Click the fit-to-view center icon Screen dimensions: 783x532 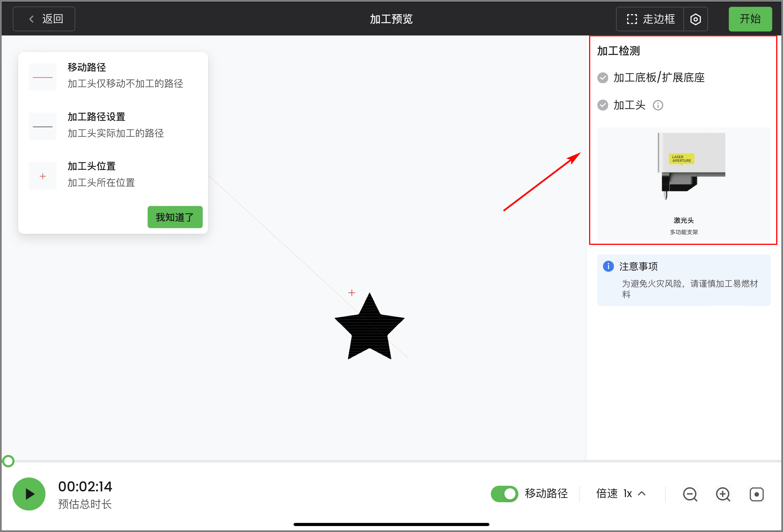pos(757,494)
